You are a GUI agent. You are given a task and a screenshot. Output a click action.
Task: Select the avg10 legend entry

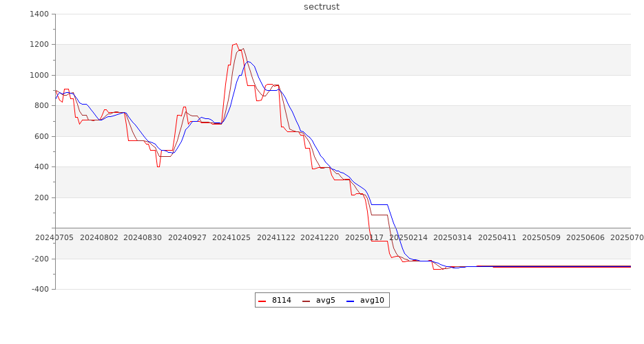point(365,300)
